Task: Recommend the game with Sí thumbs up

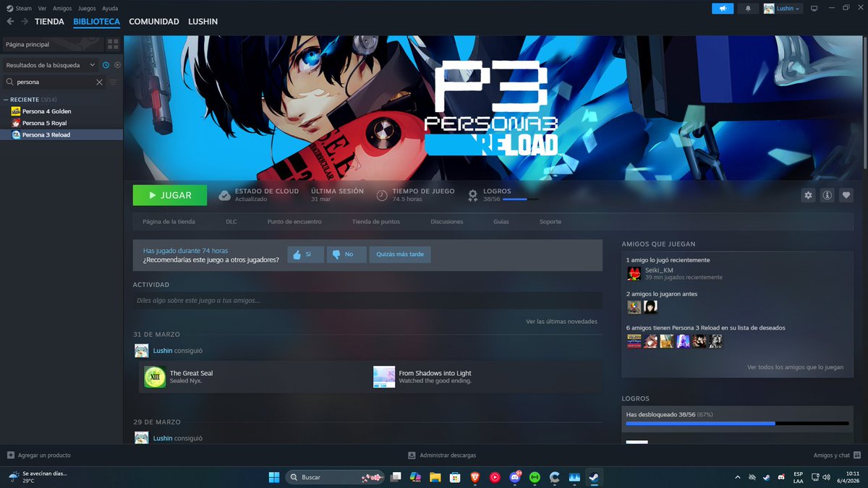Action: pyautogui.click(x=305, y=254)
